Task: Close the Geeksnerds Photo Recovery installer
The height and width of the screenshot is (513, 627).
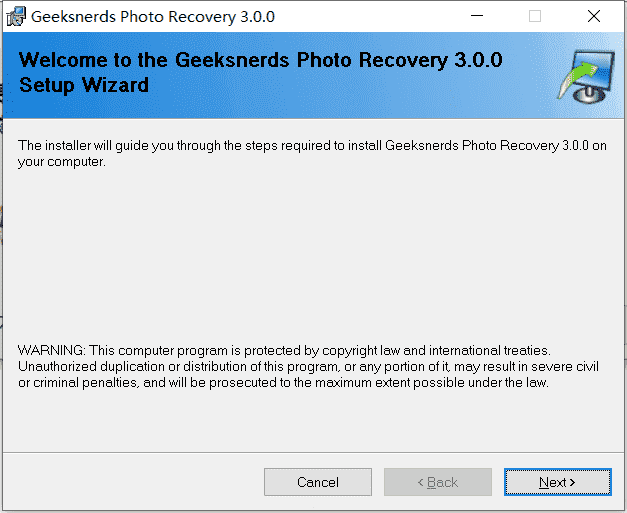Action: point(594,16)
